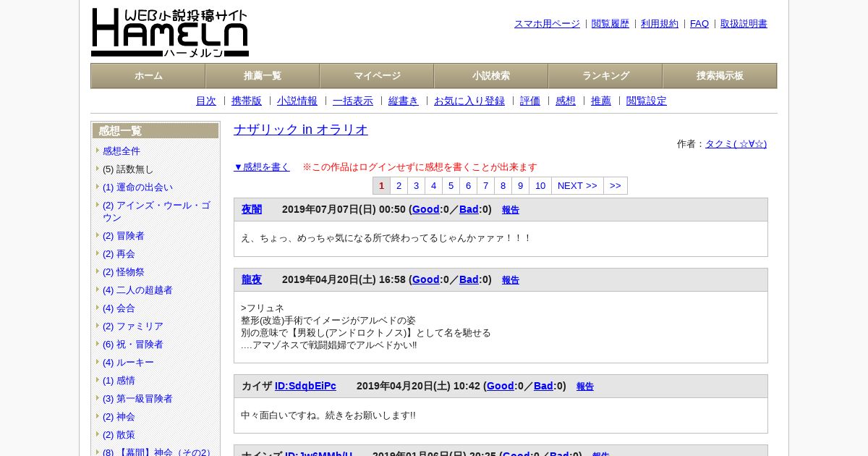Open the 捜索掲示板 tab

[x=720, y=76]
